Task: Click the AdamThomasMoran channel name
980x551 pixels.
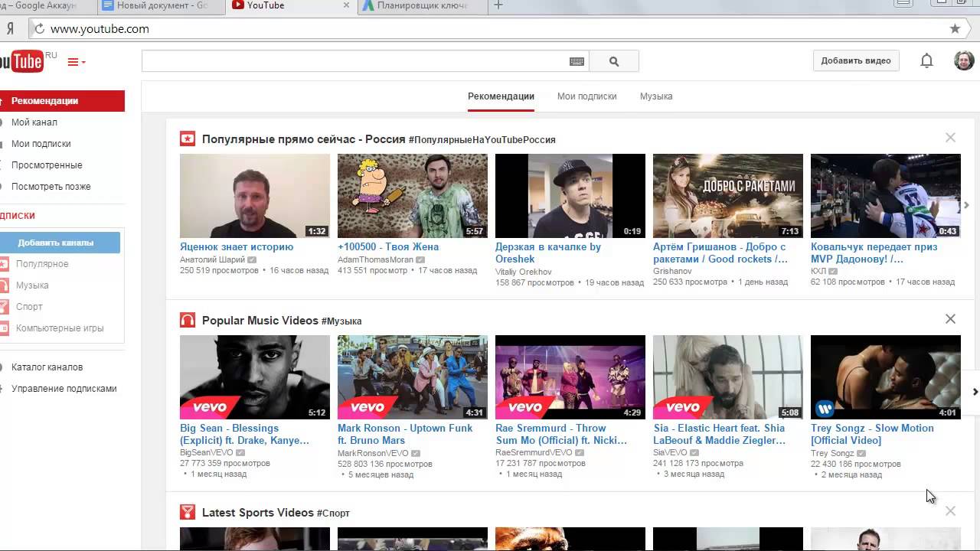Action: click(x=375, y=260)
